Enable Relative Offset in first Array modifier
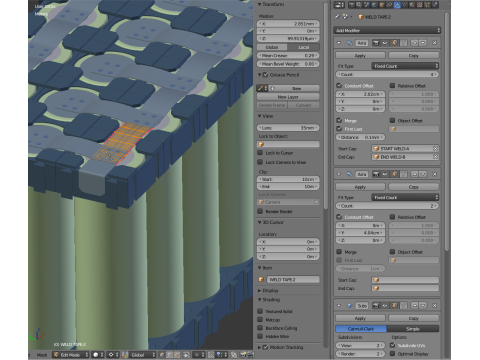This screenshot has width=480, height=360. click(392, 86)
